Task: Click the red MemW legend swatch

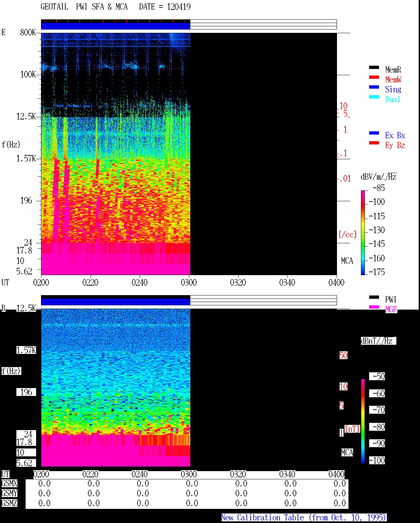Action: [374, 77]
